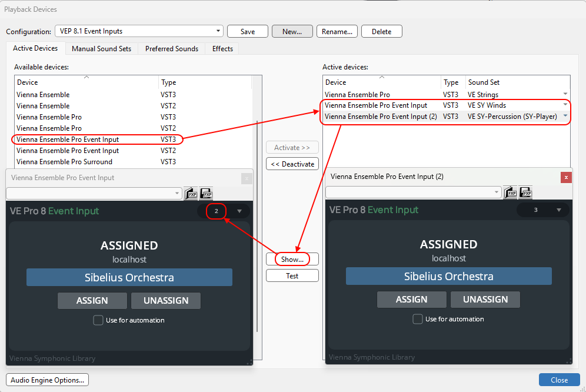The image size is (586, 392).
Task: Select available Vienna Ensemble VST2 device
Action: [x=134, y=106]
